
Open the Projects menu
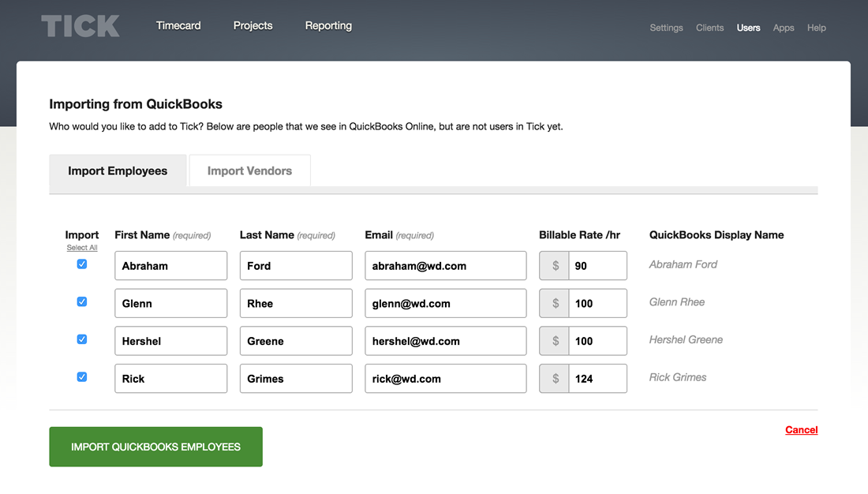[x=253, y=25]
